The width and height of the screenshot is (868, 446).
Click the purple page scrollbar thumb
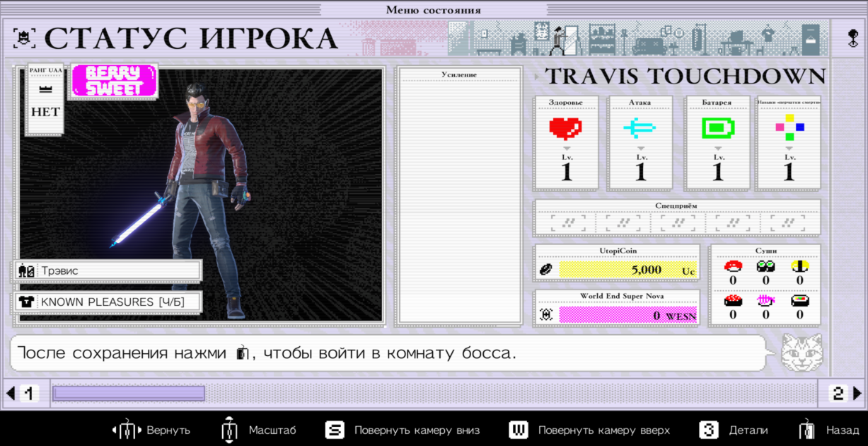(129, 393)
